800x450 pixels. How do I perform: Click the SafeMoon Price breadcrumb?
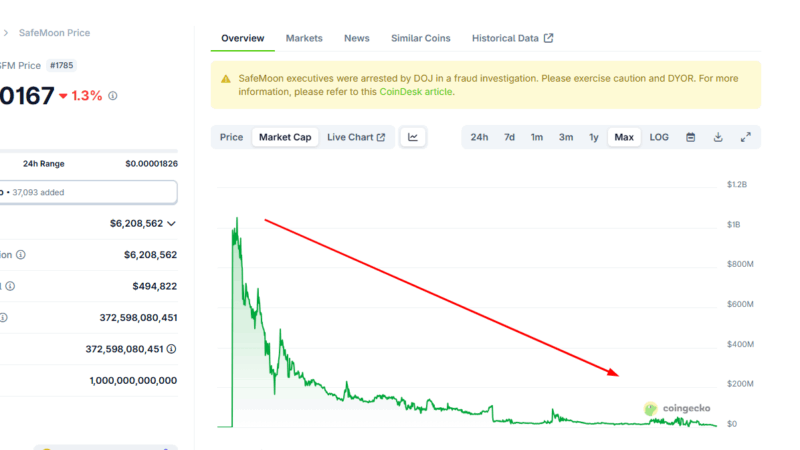pos(55,33)
